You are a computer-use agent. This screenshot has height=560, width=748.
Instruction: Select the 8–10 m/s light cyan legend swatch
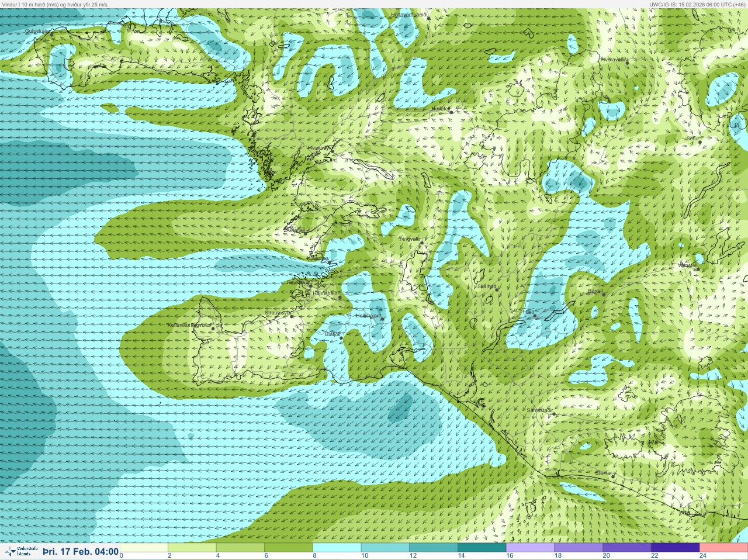(x=338, y=548)
